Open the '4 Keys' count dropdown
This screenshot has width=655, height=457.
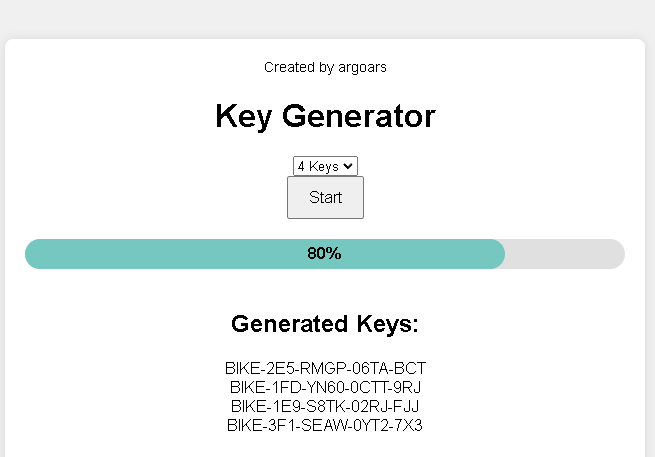[320, 166]
